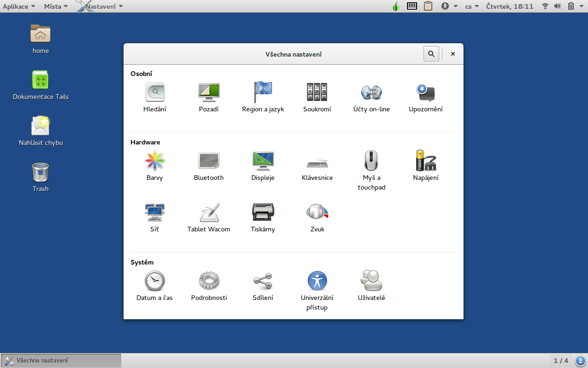Click the blue notification counter in bottom panel
Image resolution: width=588 pixels, height=368 pixels.
click(581, 361)
